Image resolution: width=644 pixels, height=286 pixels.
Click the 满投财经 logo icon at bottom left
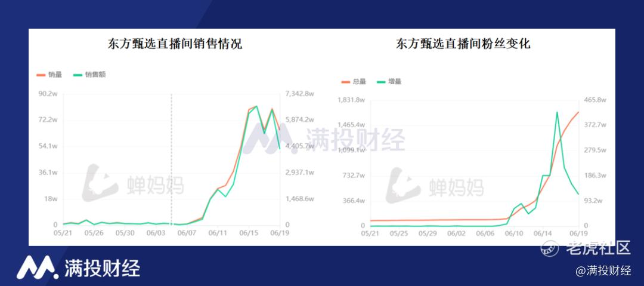tap(37, 267)
